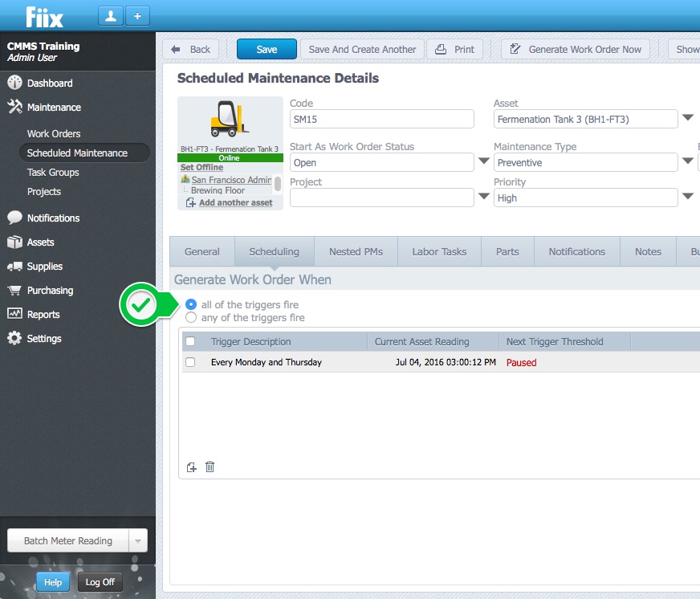Open the Priority dropdown arrow

pyautogui.click(x=688, y=196)
